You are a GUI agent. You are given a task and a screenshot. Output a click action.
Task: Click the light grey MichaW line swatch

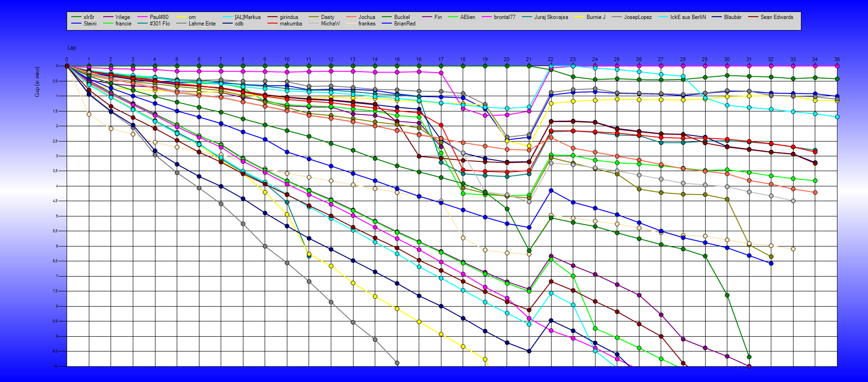coord(314,24)
